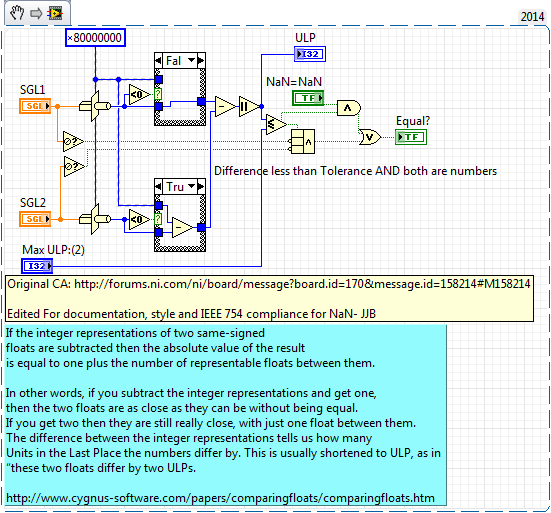Select the Less Or Equal comparison node
551x513 pixels.
pyautogui.click(x=276, y=124)
